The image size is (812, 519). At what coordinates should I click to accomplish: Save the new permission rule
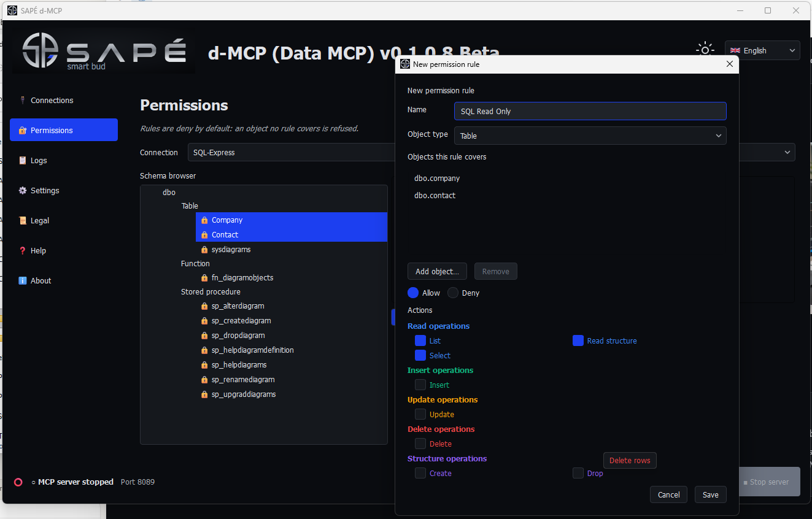[x=711, y=495]
